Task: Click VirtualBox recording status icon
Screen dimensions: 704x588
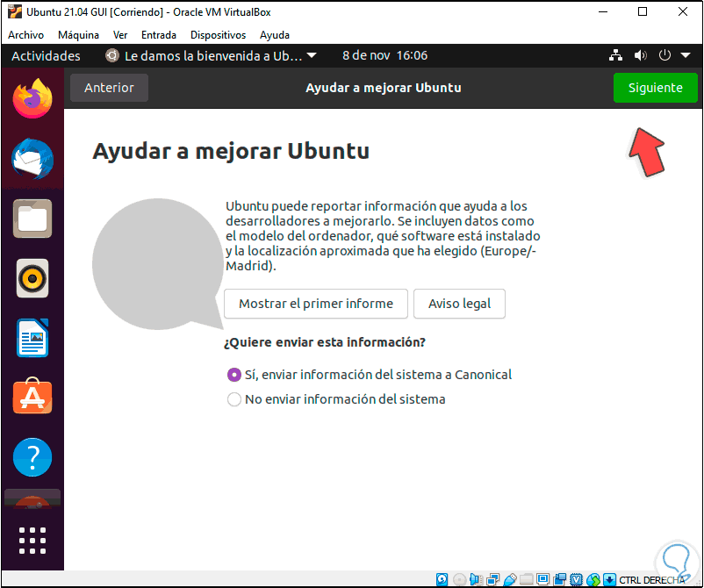Action: point(560,579)
